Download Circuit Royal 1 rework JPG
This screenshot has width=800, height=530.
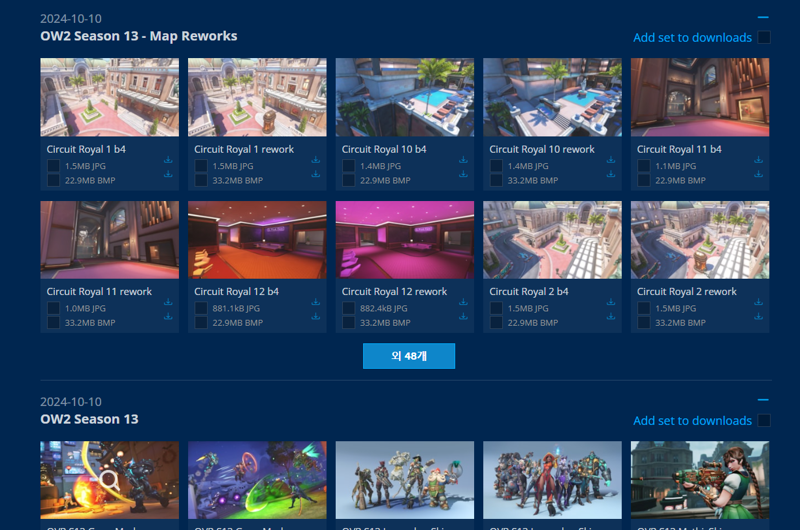[x=316, y=160]
